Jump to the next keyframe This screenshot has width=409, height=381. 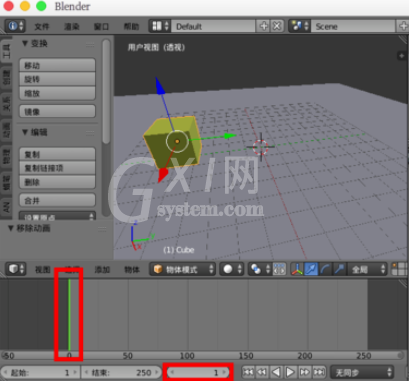[x=305, y=372]
